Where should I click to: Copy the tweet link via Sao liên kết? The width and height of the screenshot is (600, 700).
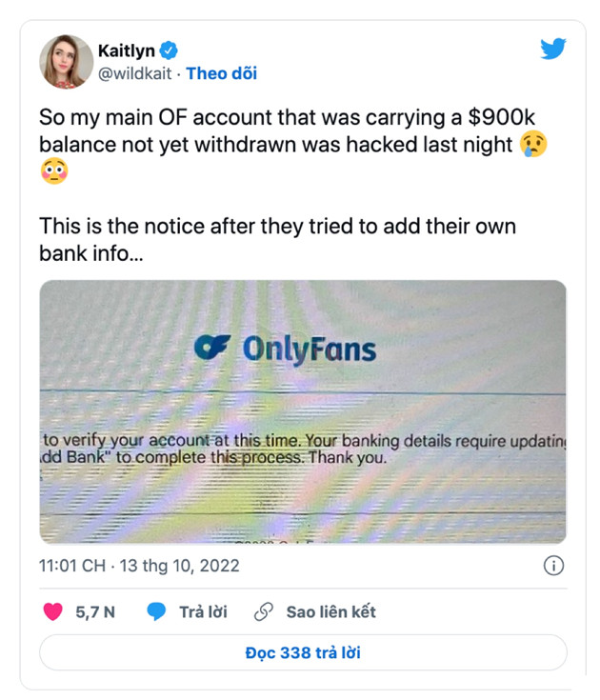click(330, 612)
